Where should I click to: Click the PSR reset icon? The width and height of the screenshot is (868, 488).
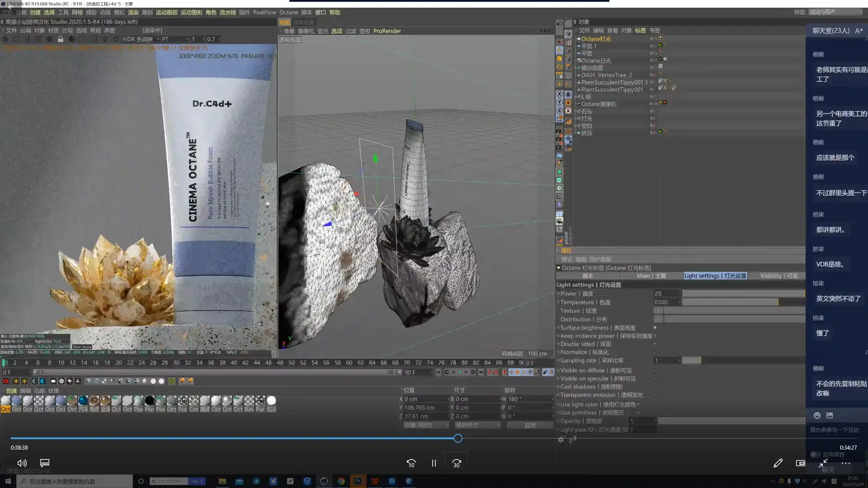(560, 75)
